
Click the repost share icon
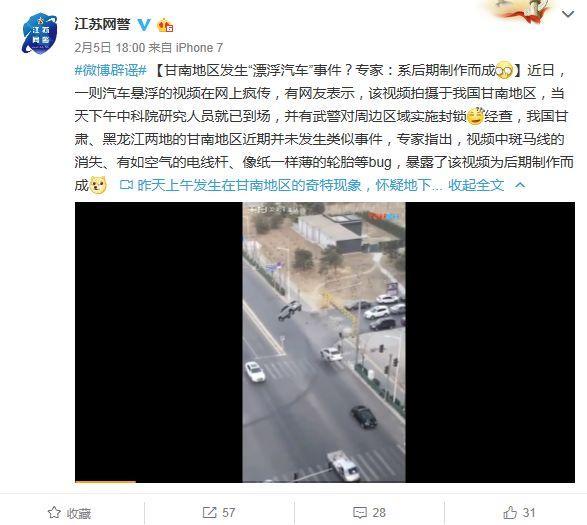209,513
